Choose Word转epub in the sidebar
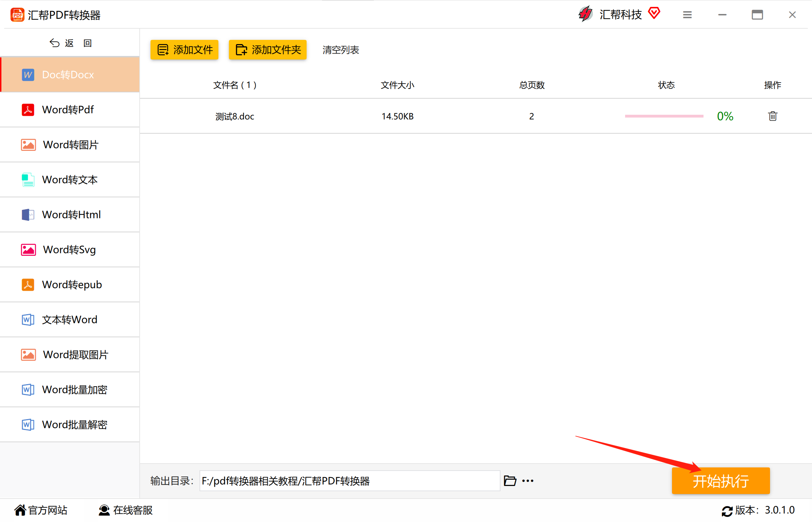812x522 pixels. (70, 285)
